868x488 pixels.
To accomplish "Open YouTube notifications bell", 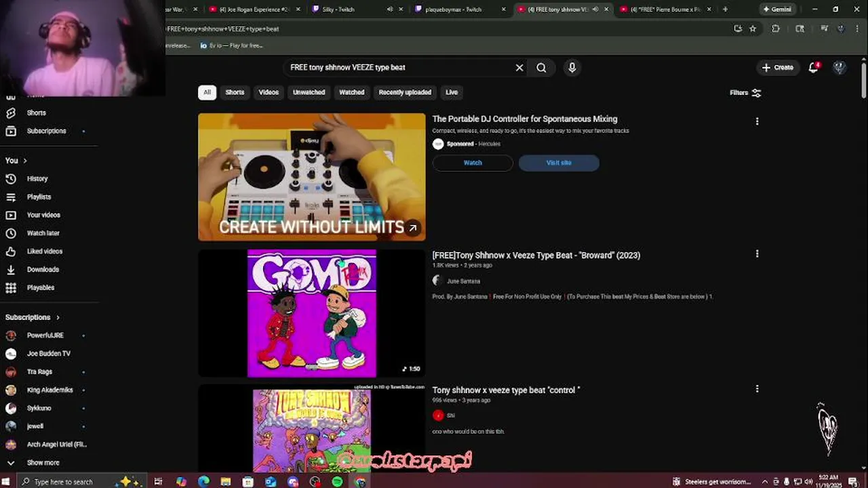I will pyautogui.click(x=814, y=67).
